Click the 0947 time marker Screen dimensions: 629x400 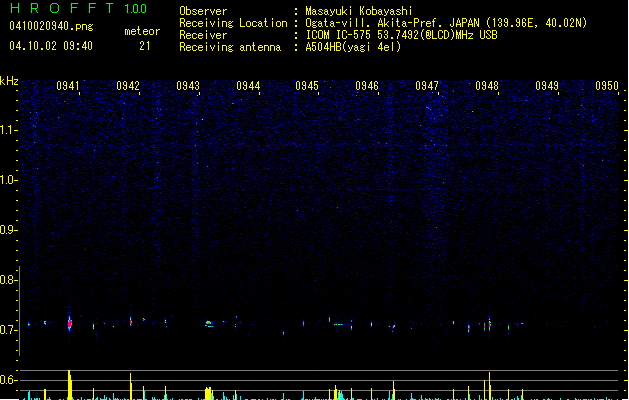tap(427, 86)
